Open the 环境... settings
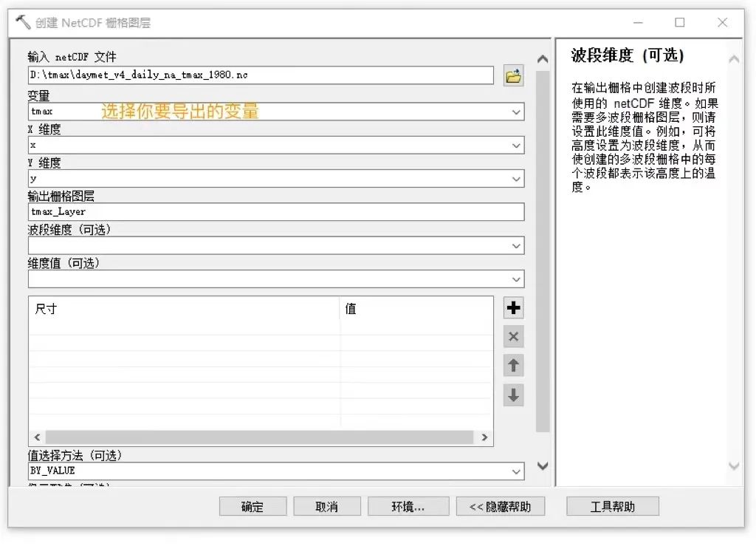 [x=408, y=506]
